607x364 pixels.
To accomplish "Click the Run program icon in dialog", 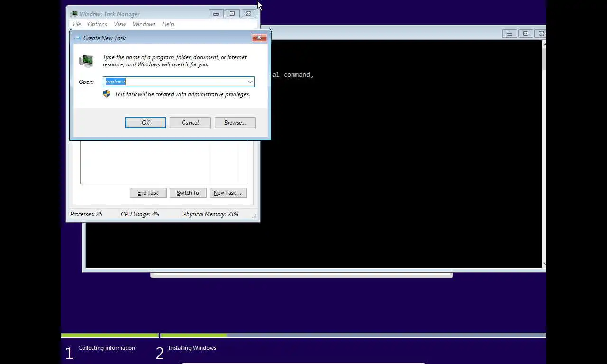I will (x=86, y=61).
